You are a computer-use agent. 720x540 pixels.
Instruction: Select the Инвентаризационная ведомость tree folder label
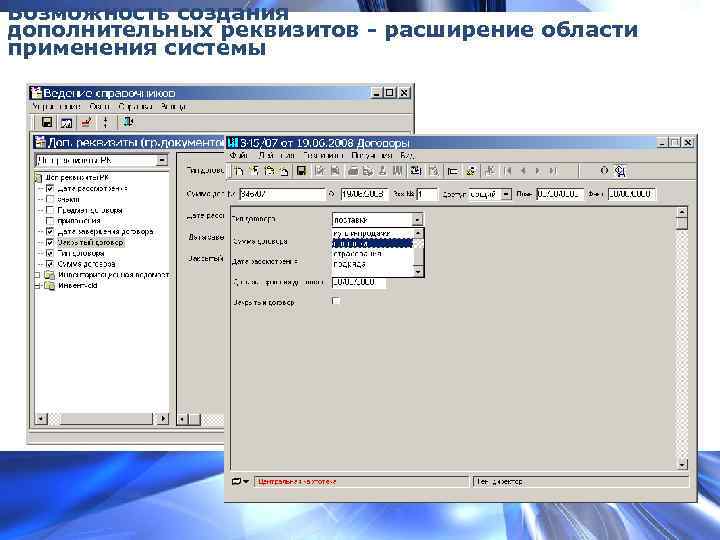pyautogui.click(x=113, y=275)
